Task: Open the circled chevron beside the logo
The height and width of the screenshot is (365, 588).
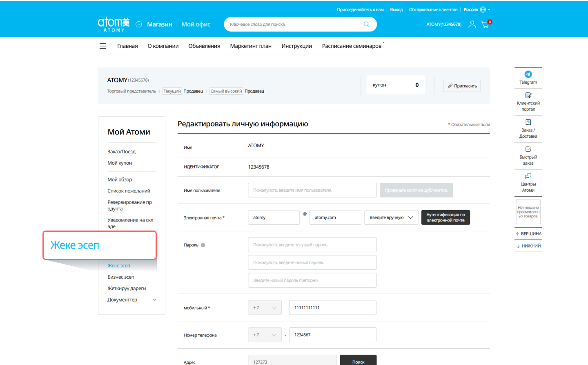Action: 139,25
